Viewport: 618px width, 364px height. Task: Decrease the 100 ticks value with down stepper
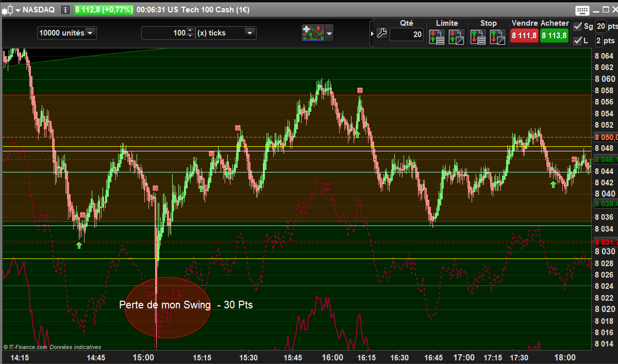190,36
